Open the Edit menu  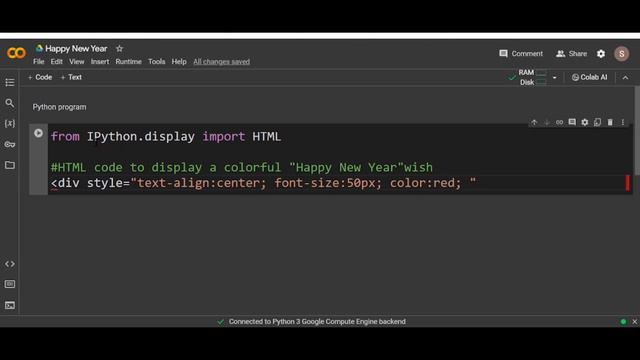point(56,62)
